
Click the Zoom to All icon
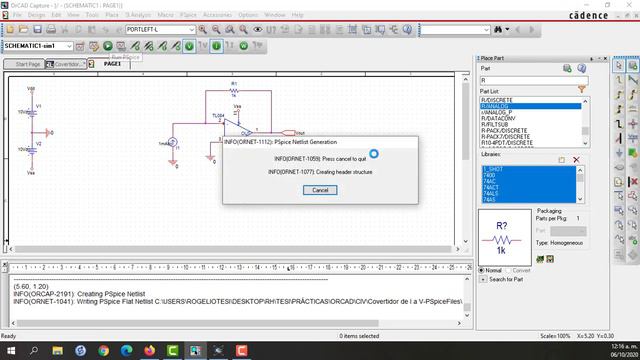pyautogui.click(x=244, y=29)
